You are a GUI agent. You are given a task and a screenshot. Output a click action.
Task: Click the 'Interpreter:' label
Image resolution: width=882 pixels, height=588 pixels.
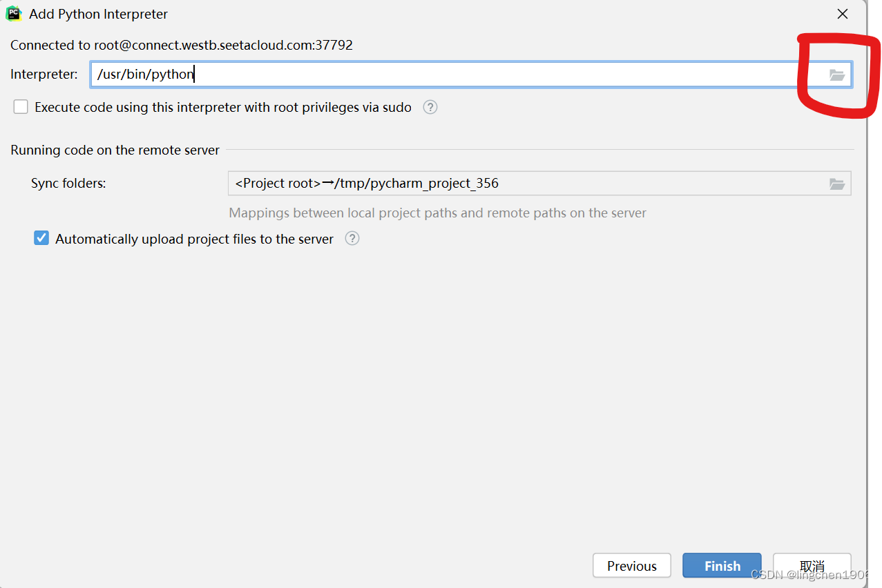[x=44, y=74]
